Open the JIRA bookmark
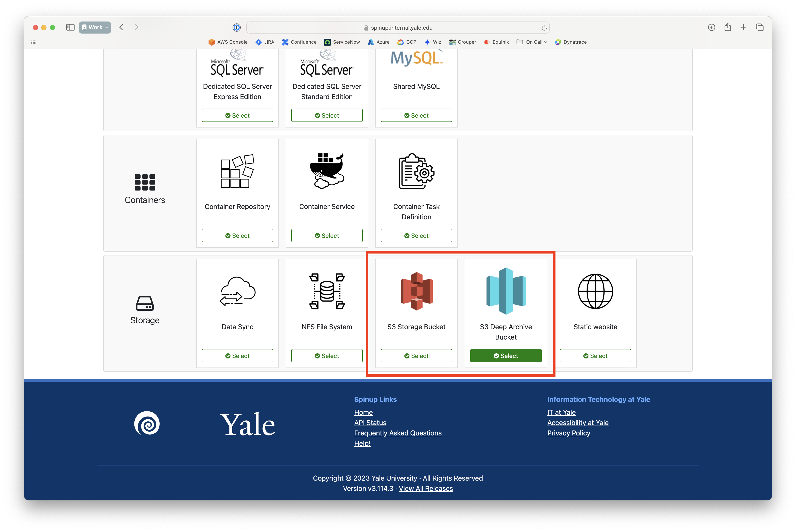This screenshot has height=532, width=796. coord(265,42)
